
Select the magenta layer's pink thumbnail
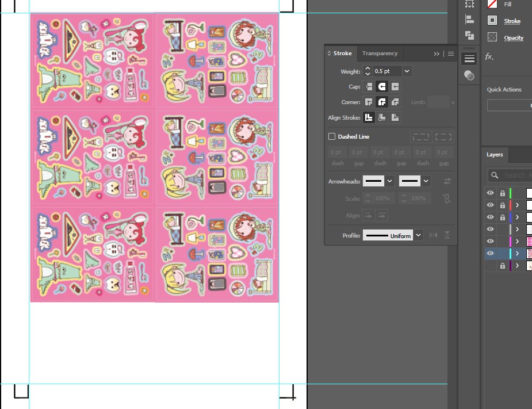(529, 242)
